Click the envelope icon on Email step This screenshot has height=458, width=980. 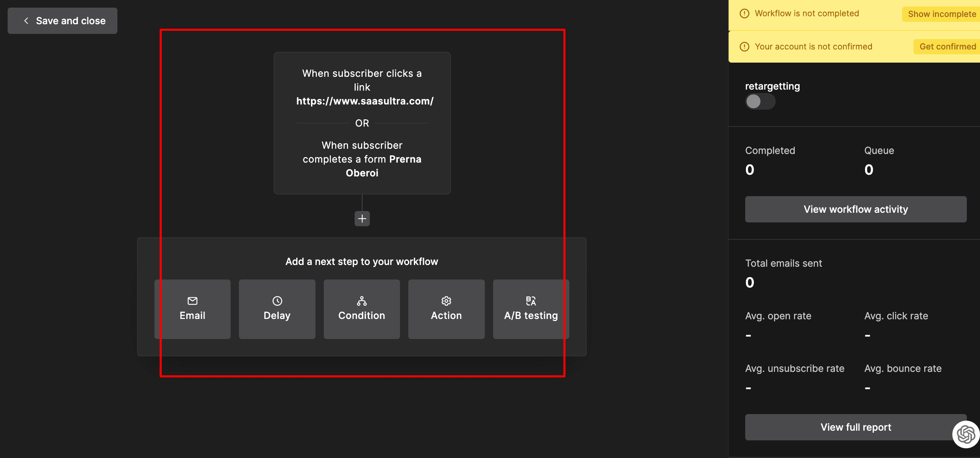click(x=193, y=301)
